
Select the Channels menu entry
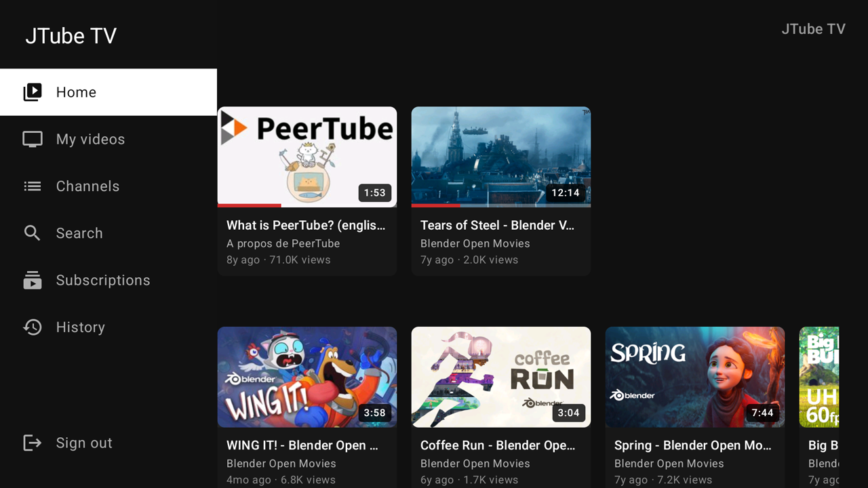point(108,186)
